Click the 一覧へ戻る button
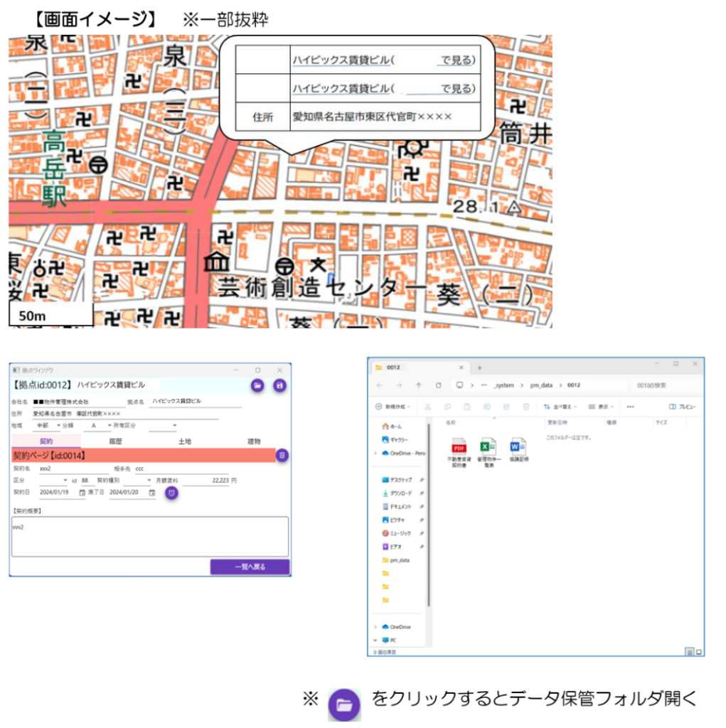Viewport: 726px width, 728px height. click(250, 567)
